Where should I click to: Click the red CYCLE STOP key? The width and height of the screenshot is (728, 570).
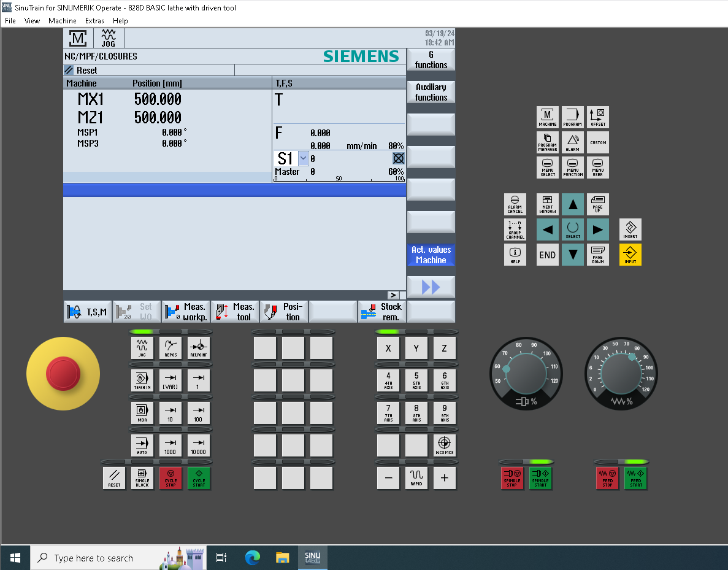pos(171,477)
